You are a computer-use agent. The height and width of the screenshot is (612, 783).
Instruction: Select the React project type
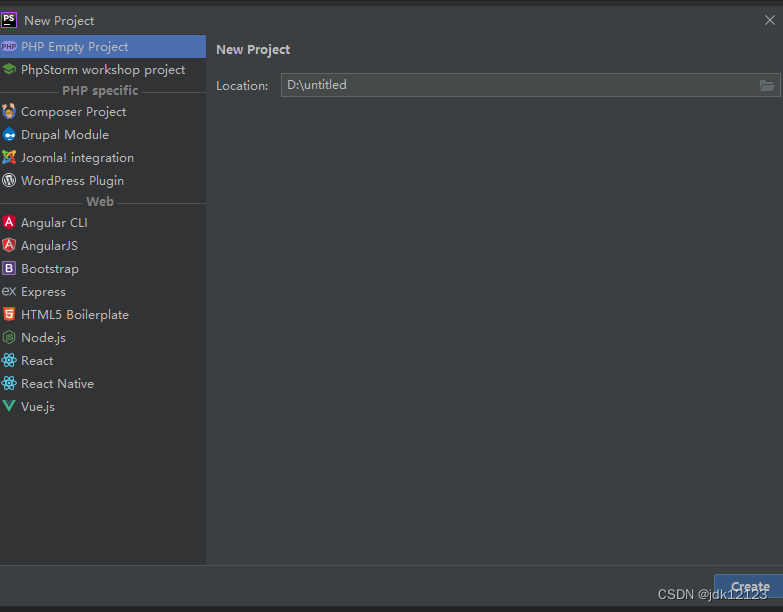pos(103,360)
